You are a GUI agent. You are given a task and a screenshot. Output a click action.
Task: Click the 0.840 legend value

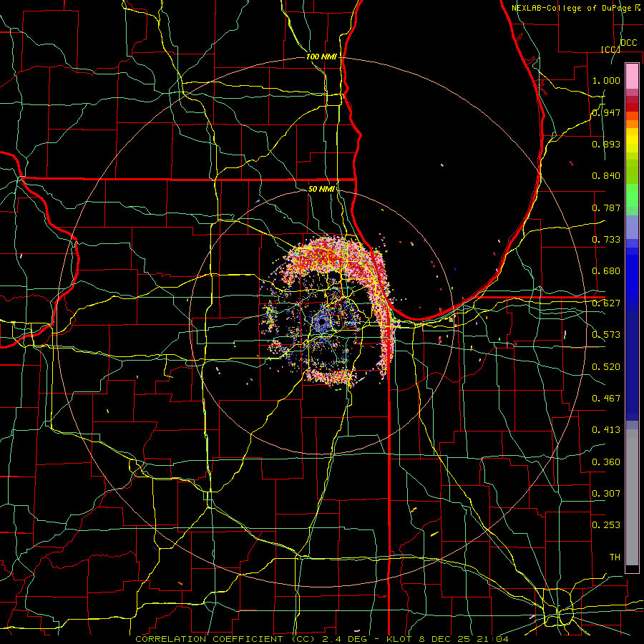(606, 176)
